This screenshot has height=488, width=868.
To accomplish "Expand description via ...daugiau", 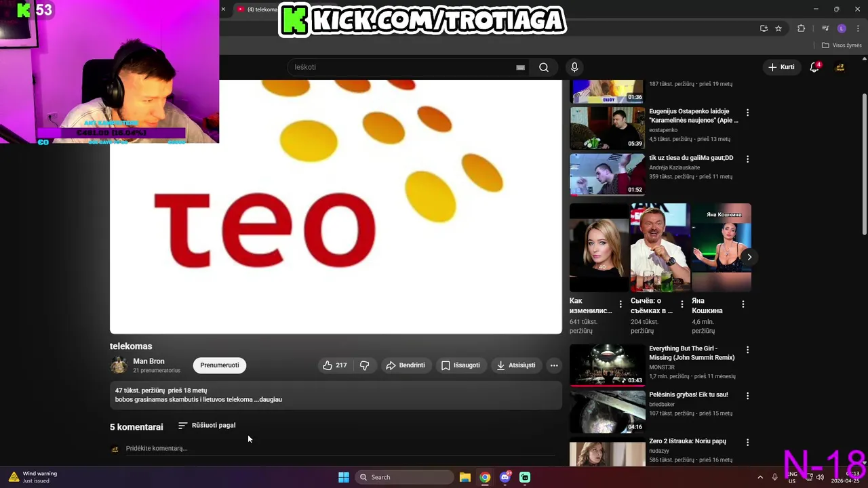I will [269, 400].
